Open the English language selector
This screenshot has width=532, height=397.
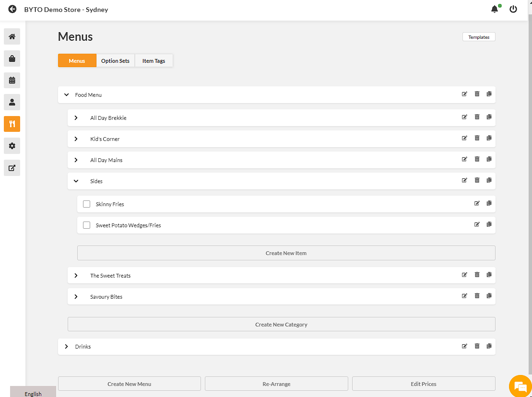[33, 393]
